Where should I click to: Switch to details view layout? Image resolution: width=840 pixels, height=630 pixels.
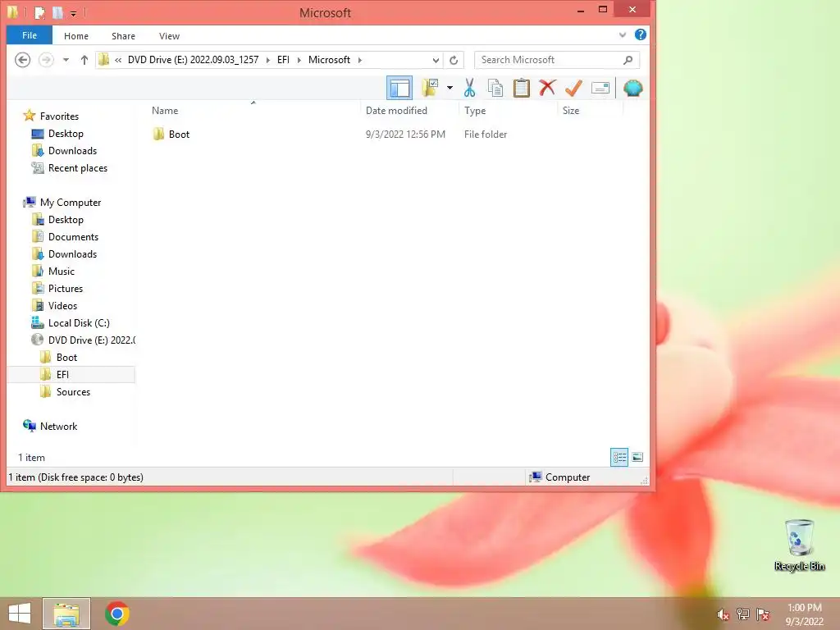coord(619,457)
